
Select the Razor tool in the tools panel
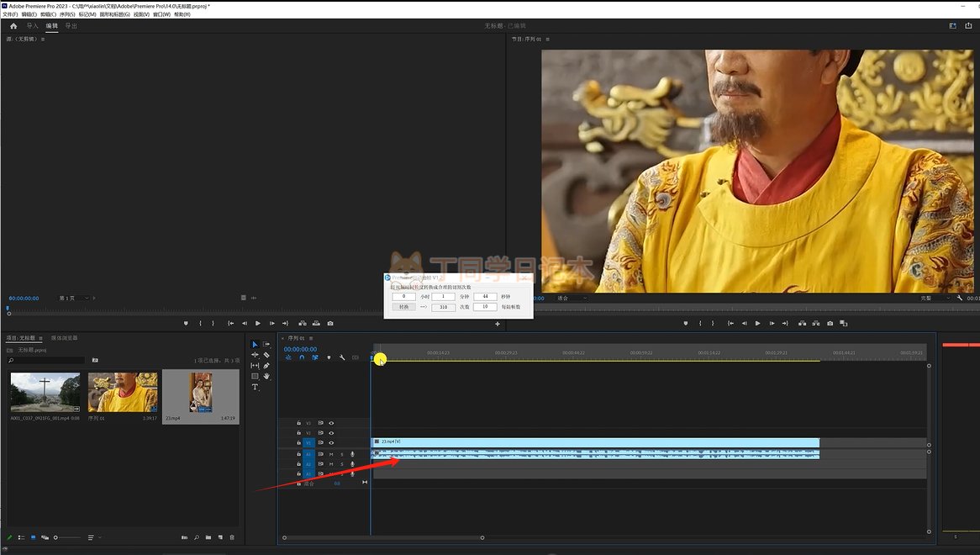(x=266, y=355)
